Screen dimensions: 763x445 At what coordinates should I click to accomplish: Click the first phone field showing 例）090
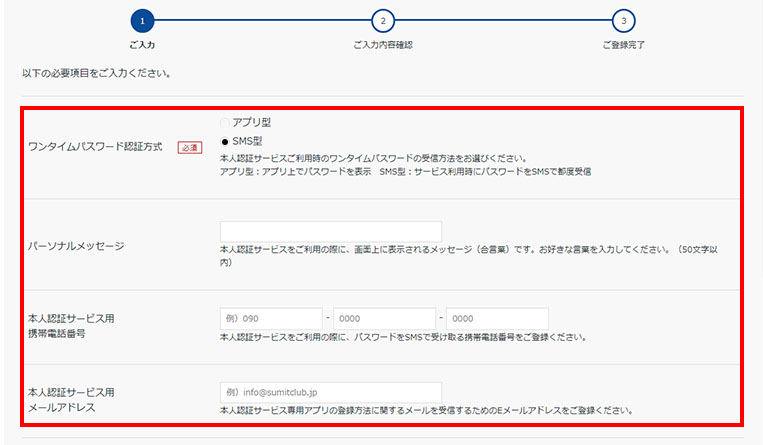[270, 319]
